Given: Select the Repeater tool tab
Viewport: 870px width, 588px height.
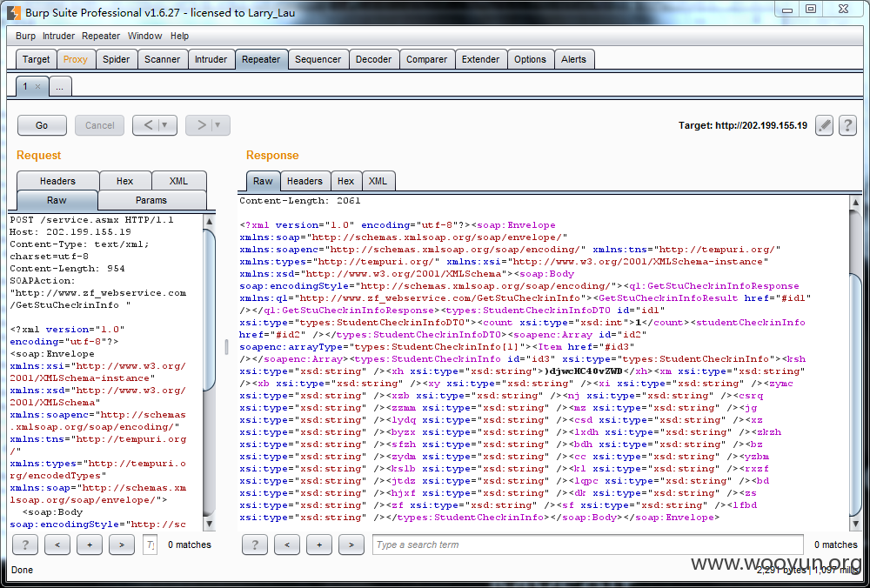Looking at the screenshot, I should pos(261,59).
